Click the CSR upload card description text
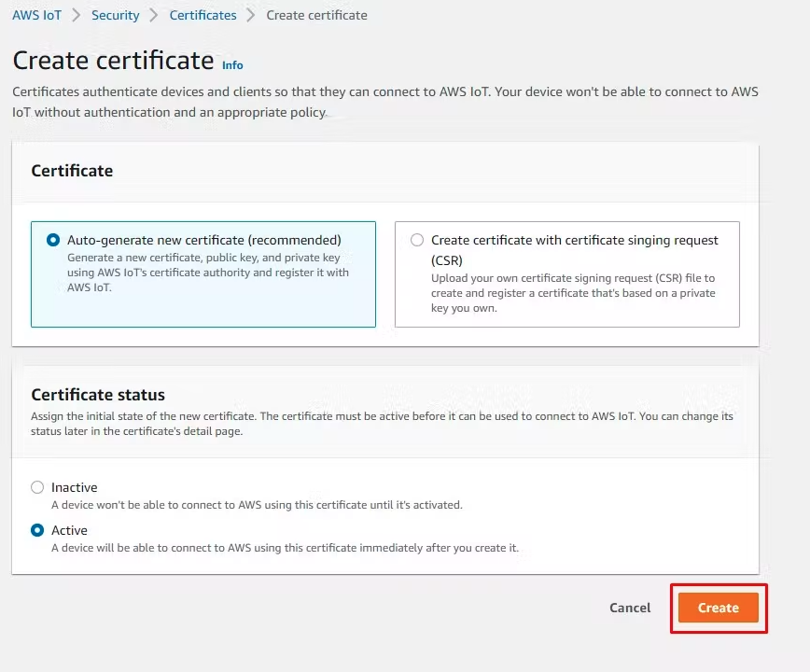The image size is (810, 672). click(573, 293)
